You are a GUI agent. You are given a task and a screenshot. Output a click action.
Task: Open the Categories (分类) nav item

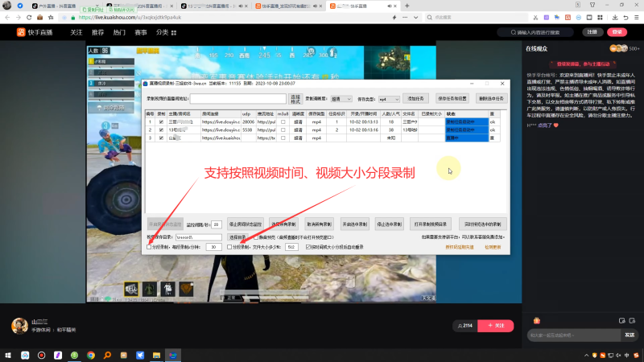click(x=163, y=32)
